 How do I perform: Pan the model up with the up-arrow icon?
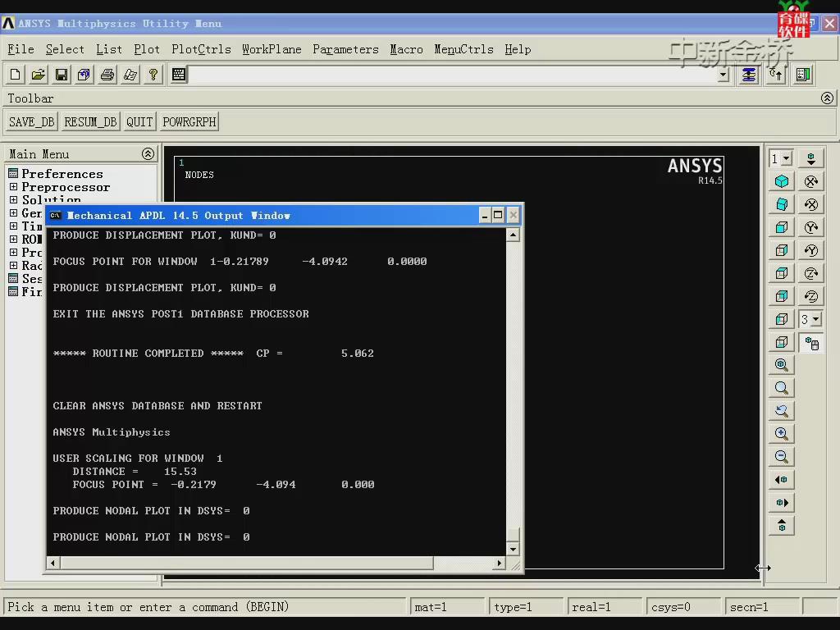(x=782, y=526)
